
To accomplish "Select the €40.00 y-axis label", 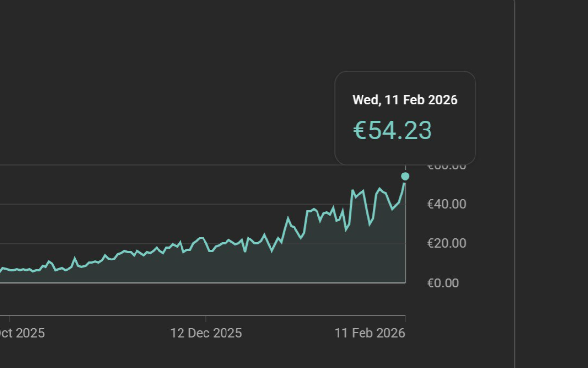I will click(447, 204).
